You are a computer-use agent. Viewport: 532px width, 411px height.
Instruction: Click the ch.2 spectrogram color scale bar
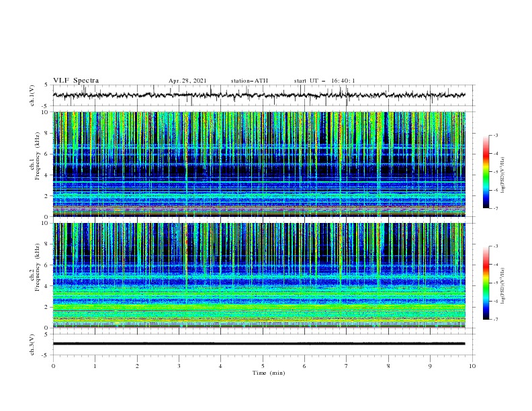(x=486, y=283)
